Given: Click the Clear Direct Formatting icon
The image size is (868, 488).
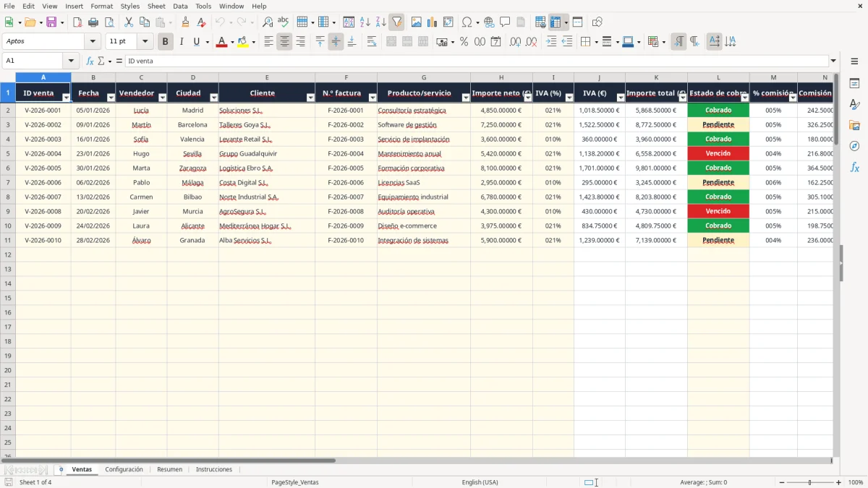Looking at the screenshot, I should (x=201, y=22).
